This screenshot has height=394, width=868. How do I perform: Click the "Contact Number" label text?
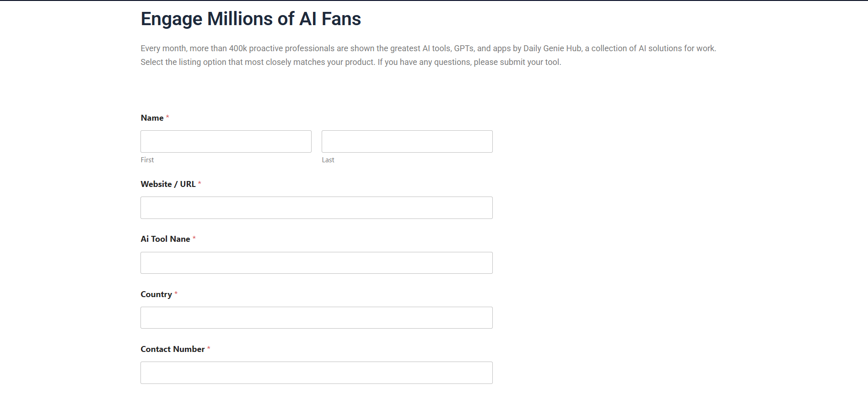(173, 349)
